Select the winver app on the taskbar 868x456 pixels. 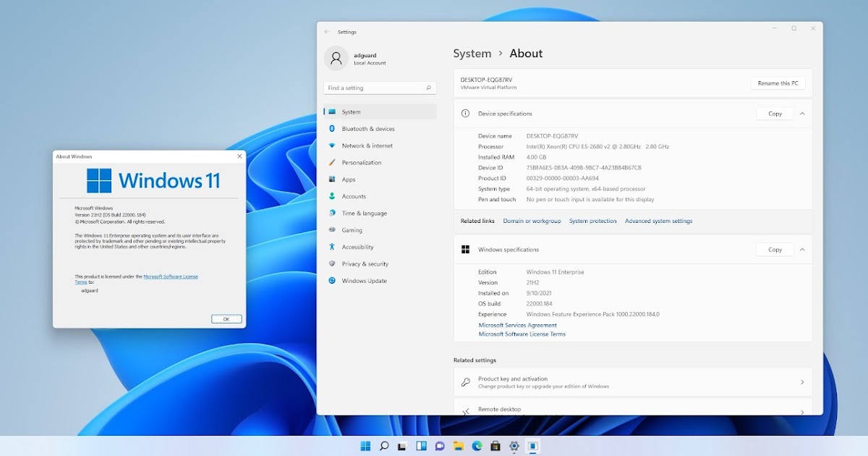coord(533,446)
